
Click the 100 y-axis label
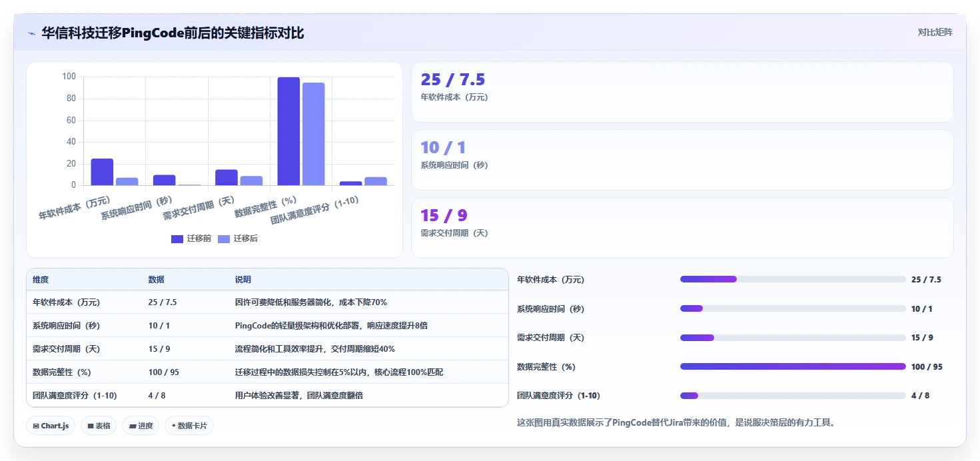coord(69,77)
